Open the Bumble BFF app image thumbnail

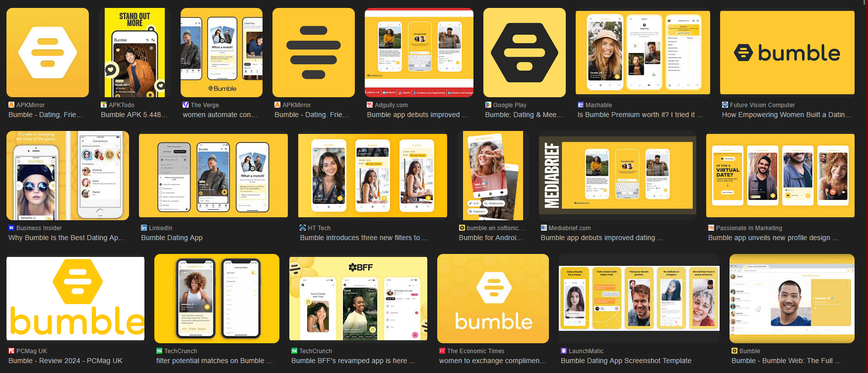(x=358, y=299)
